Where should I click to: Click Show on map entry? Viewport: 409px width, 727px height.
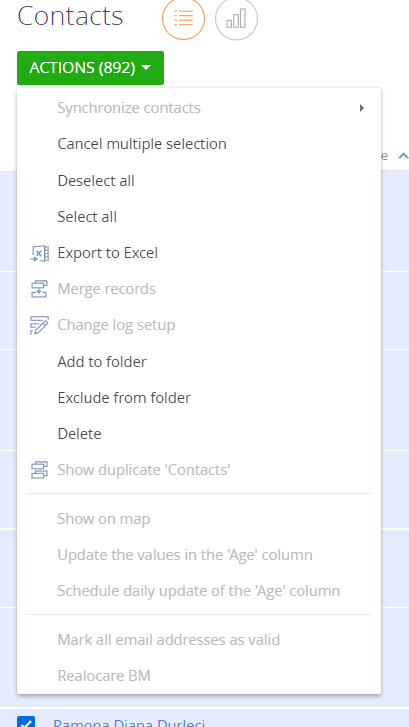[104, 518]
